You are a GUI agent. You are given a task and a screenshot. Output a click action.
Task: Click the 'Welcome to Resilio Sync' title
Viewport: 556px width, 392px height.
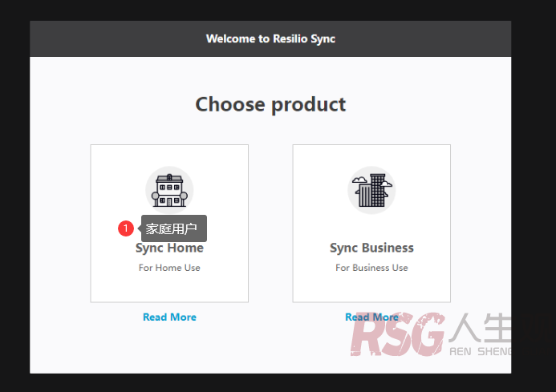(x=270, y=38)
